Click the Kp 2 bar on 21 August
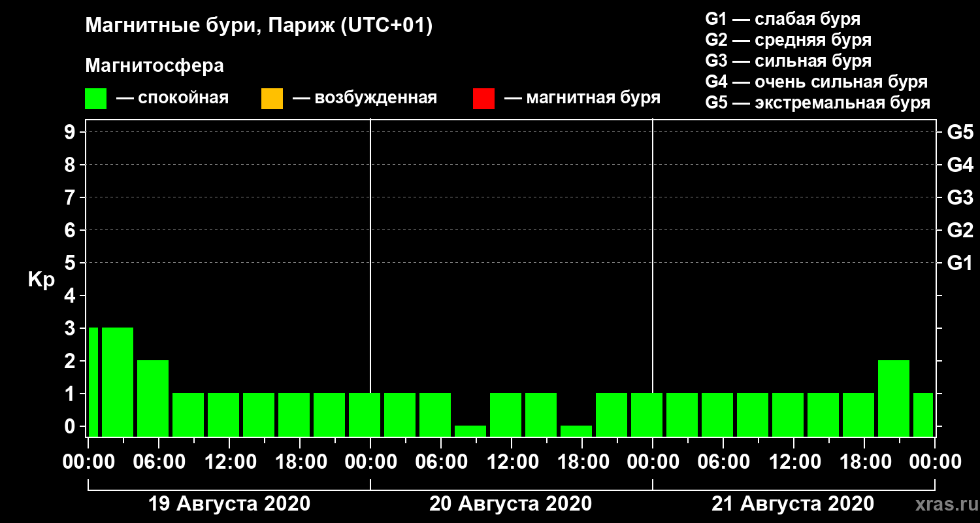This screenshot has height=523, width=980. (x=894, y=398)
